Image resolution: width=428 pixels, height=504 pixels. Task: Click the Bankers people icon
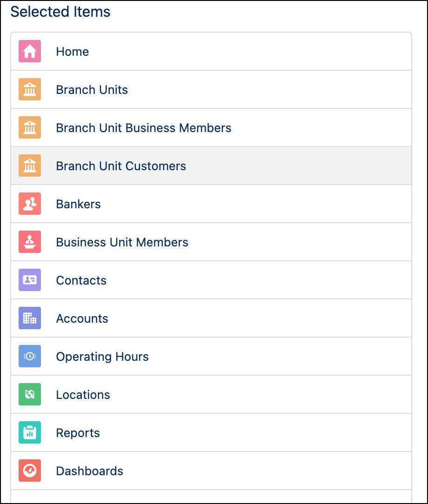click(x=30, y=204)
